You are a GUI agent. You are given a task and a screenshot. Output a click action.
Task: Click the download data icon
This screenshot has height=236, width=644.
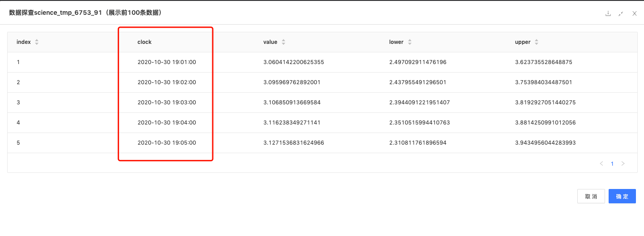click(608, 13)
